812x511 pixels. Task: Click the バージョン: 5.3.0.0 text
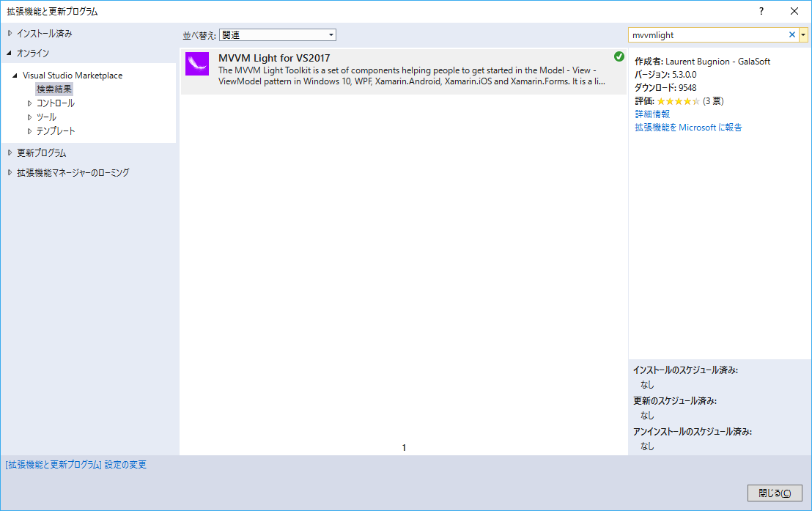pos(665,75)
